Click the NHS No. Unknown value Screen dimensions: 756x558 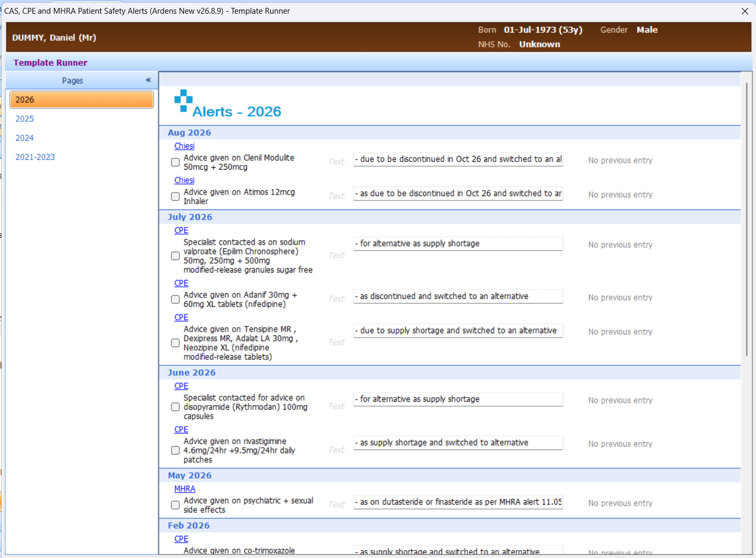(540, 44)
